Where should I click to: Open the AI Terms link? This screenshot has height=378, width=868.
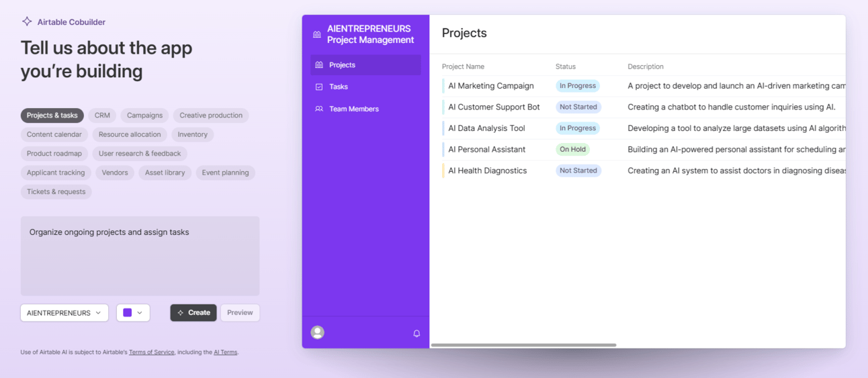click(x=225, y=352)
